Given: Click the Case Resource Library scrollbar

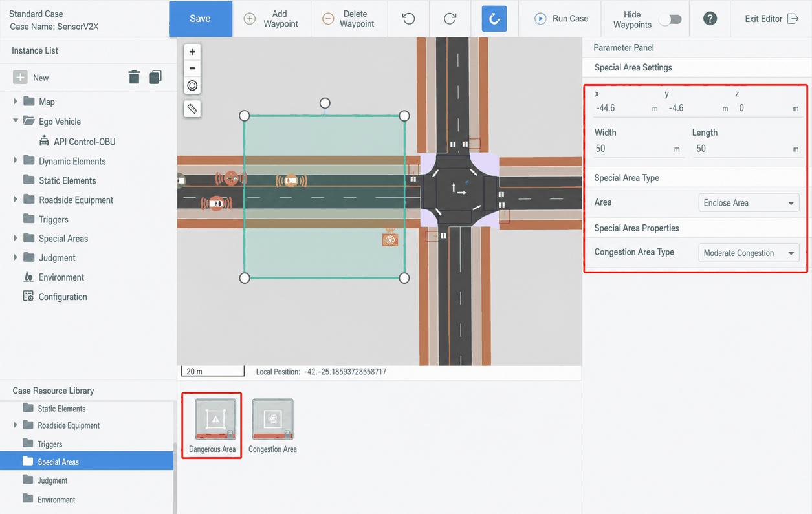Looking at the screenshot, I should [x=175, y=478].
